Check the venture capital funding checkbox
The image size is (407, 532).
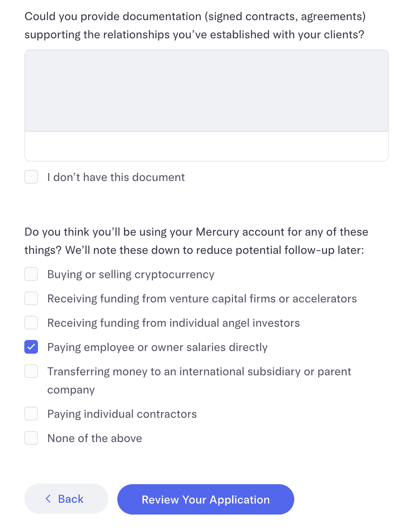tap(31, 298)
